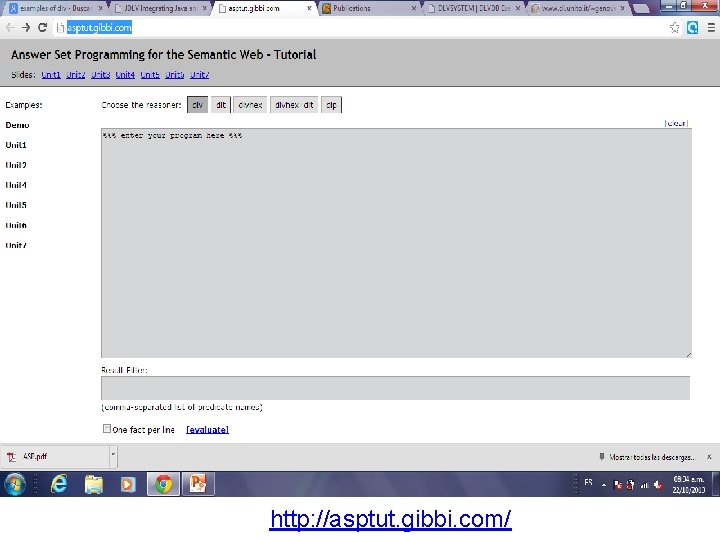The height and width of the screenshot is (540, 720).
Task: Expand the ASP.pdf download options arrow
Action: point(113,456)
